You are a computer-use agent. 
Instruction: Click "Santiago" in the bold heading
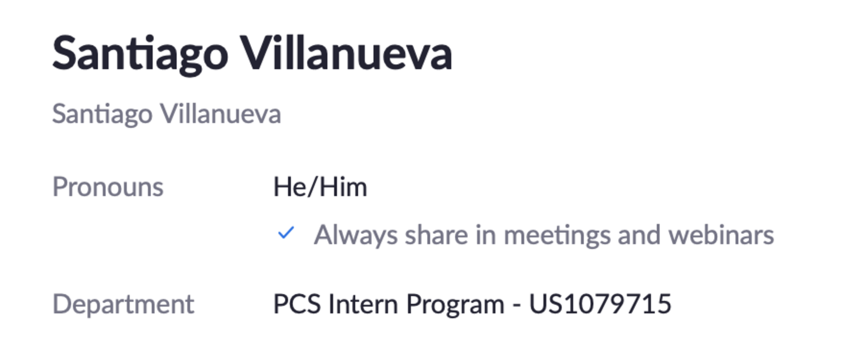tap(140, 54)
